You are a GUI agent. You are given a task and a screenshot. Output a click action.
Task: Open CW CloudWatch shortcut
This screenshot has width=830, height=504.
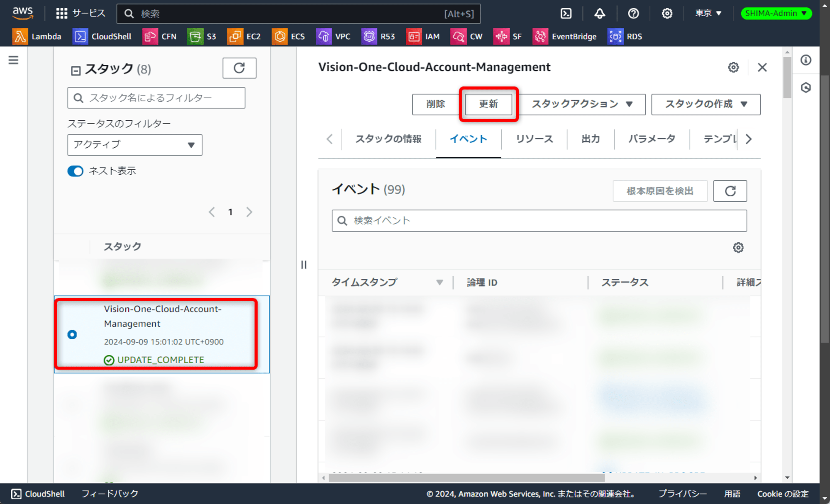[x=467, y=37]
